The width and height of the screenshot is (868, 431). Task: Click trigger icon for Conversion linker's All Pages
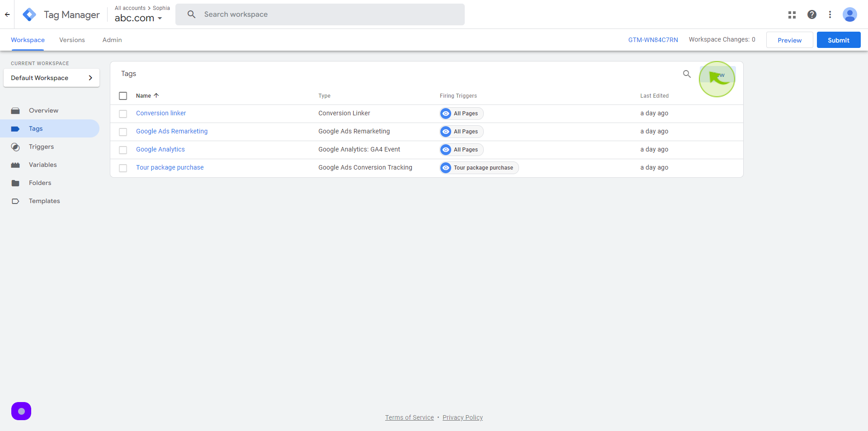point(446,114)
